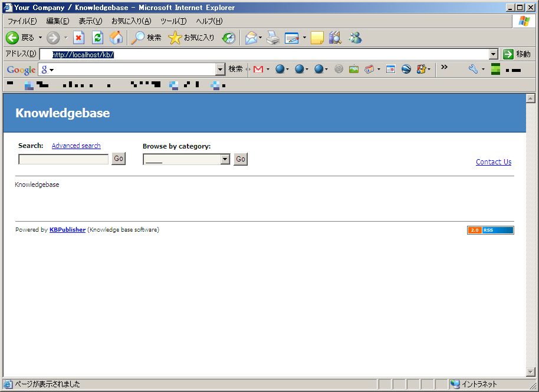Open the History clock icon
This screenshot has height=392, width=539.
[x=229, y=38]
